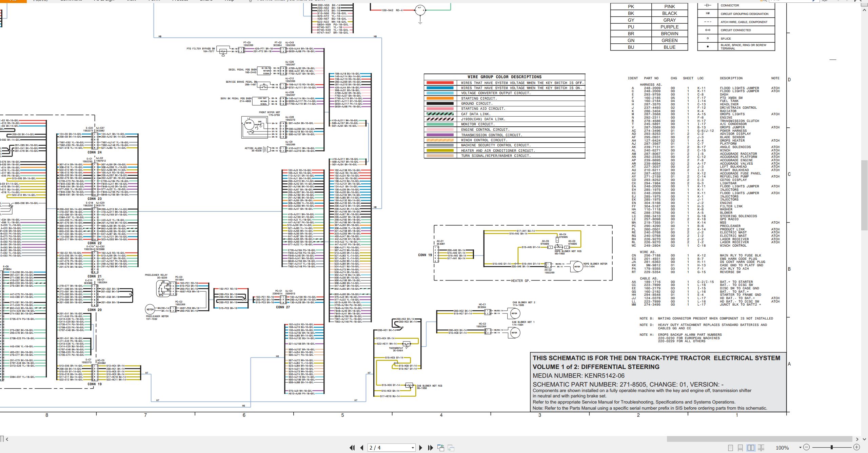This screenshot has height=453, width=868.
Task: Click the WIRE GROUP COLOR DESCRIPTIONS heading
Action: [x=505, y=77]
